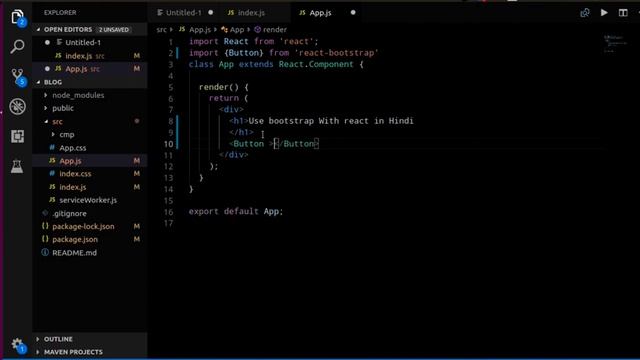Open serviceWorker.js file
640x360 pixels.
click(88, 200)
